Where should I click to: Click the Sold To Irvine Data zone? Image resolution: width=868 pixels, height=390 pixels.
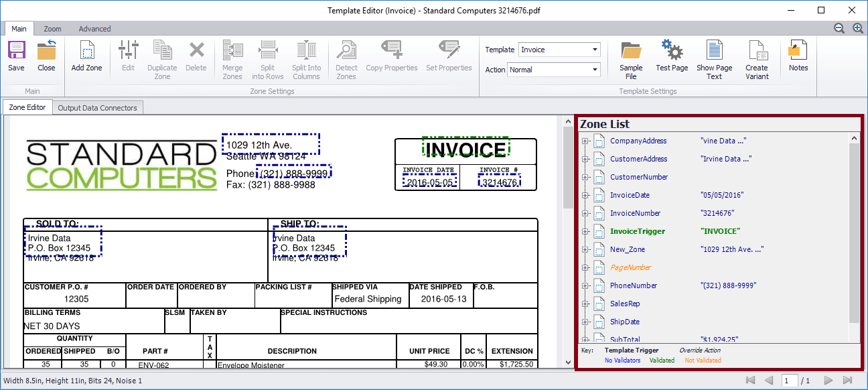coord(63,241)
